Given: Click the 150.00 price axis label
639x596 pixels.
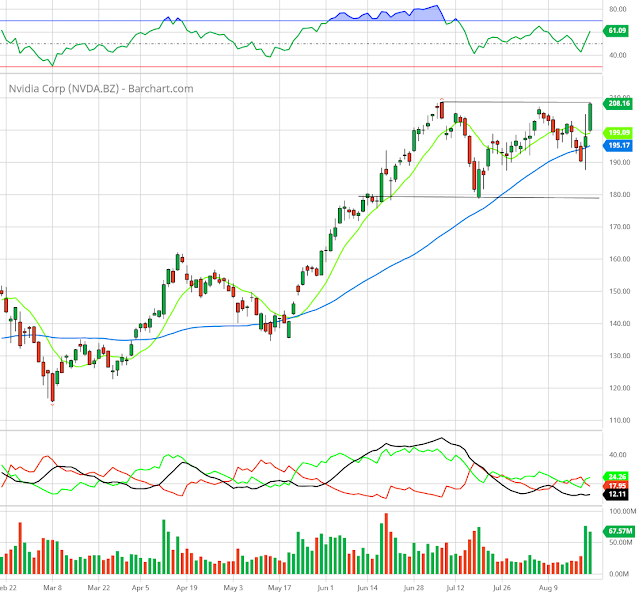Looking at the screenshot, I should coord(619,291).
